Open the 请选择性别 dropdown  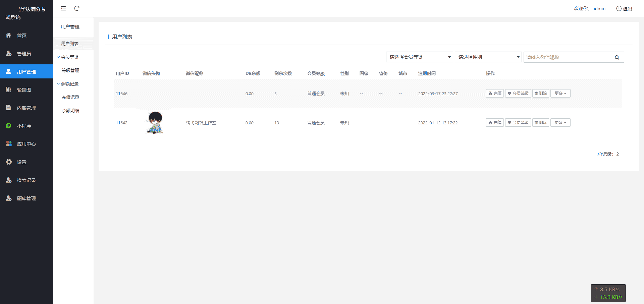coord(488,57)
